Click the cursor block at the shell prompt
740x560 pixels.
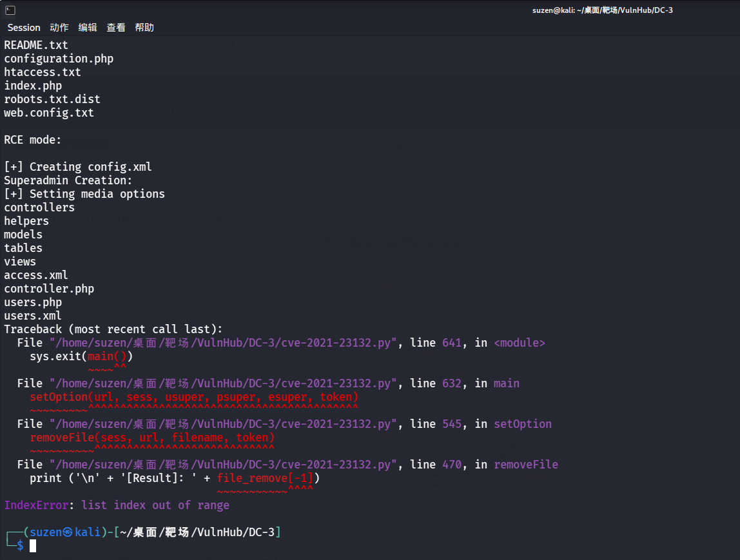(33, 546)
